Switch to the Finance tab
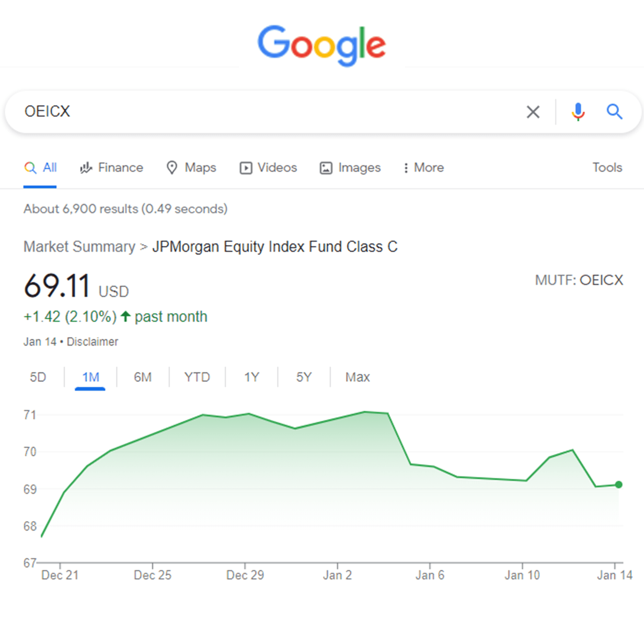 pyautogui.click(x=111, y=168)
